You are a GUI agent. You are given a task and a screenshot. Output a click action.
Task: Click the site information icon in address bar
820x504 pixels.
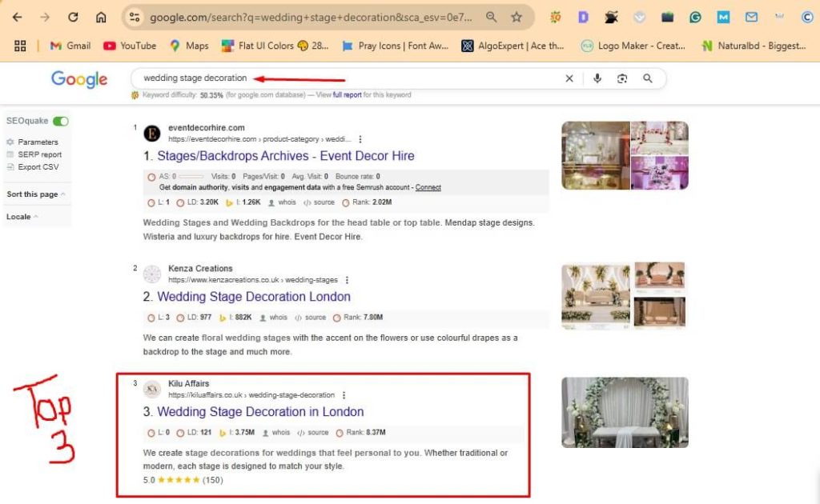click(135, 18)
